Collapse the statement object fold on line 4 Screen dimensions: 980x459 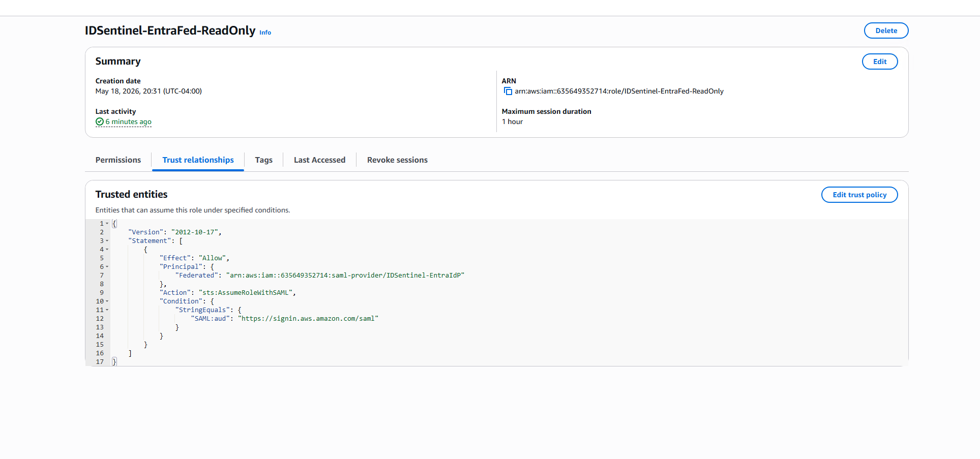[107, 250]
